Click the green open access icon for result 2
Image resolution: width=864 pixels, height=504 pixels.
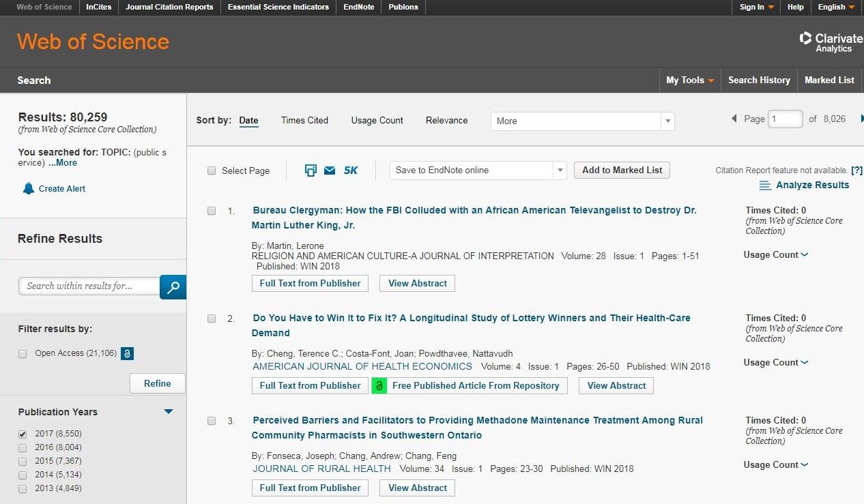click(x=379, y=386)
